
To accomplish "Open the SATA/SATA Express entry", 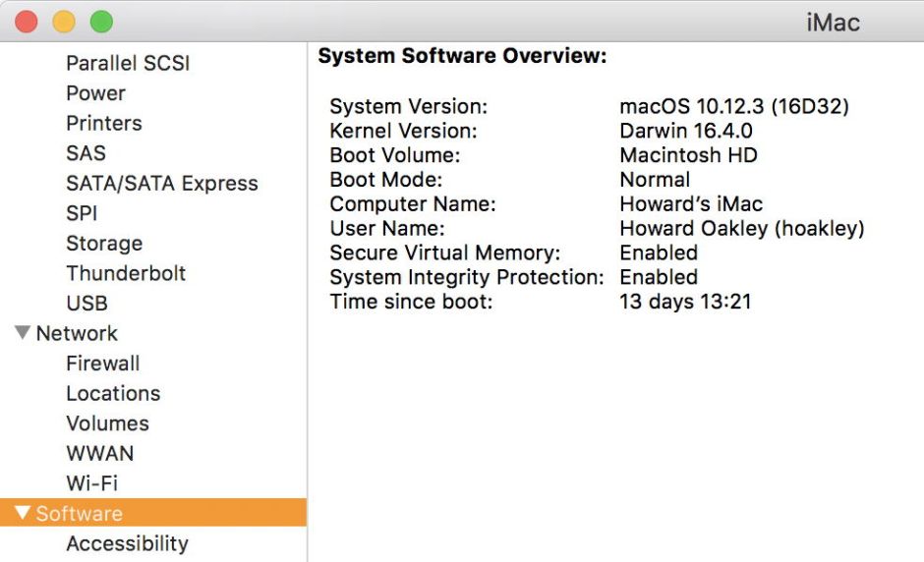I will [161, 184].
